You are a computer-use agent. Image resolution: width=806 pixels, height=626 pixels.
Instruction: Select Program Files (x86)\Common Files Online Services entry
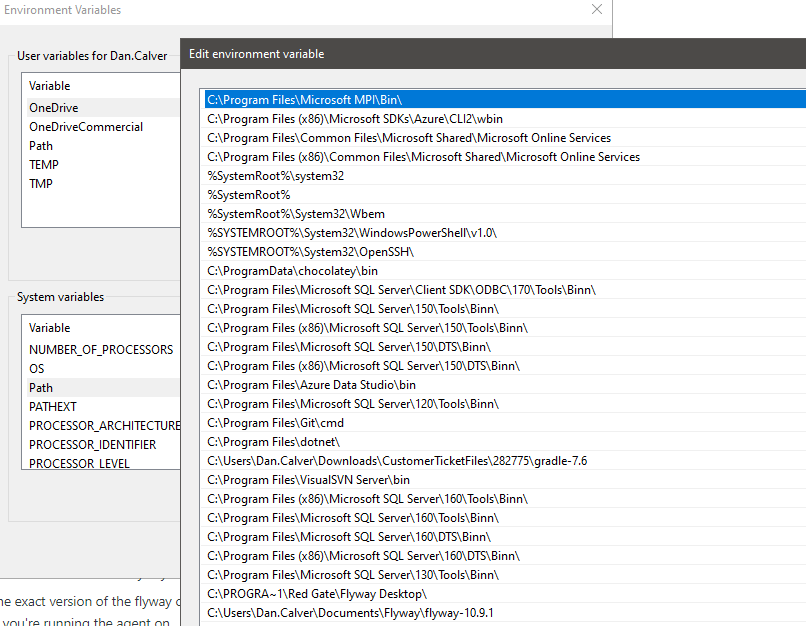505,157
